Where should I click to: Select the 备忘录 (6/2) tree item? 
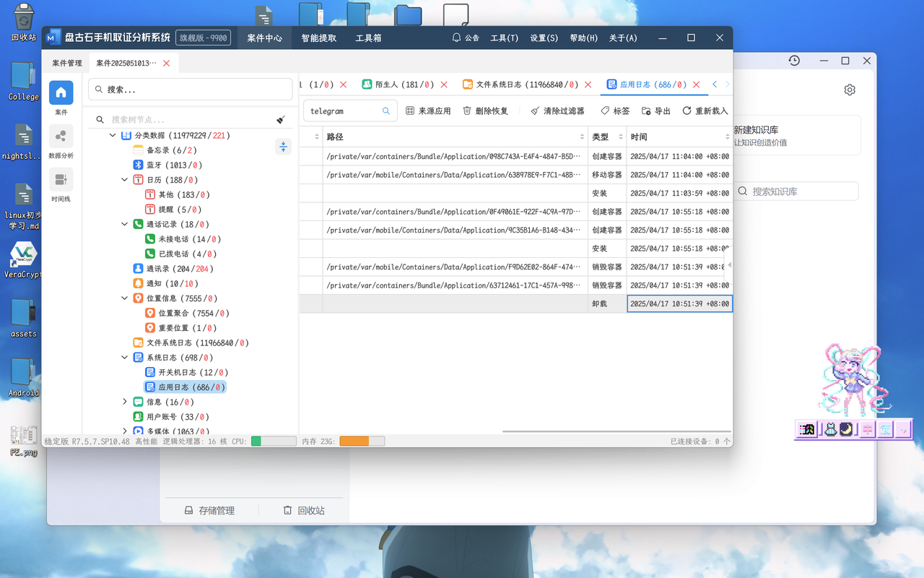tap(165, 150)
